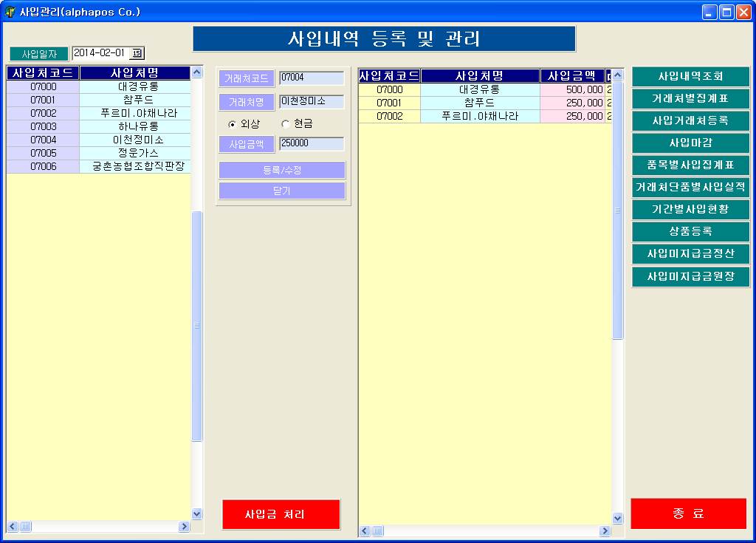
Task: Click left arrow of left list horizontal scrollbar
Action: (x=13, y=527)
